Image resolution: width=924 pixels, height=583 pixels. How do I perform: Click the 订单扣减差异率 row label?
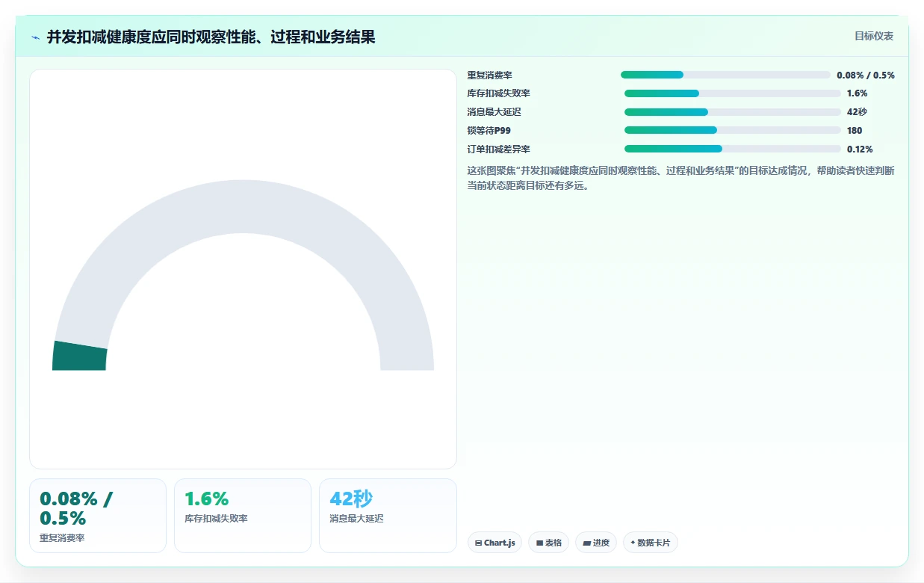[x=499, y=149]
